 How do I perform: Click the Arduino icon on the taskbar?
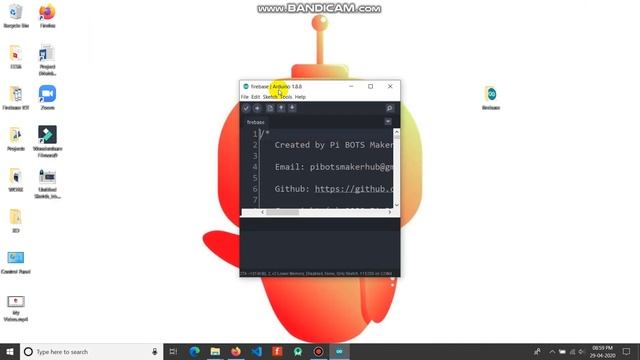click(x=340, y=351)
